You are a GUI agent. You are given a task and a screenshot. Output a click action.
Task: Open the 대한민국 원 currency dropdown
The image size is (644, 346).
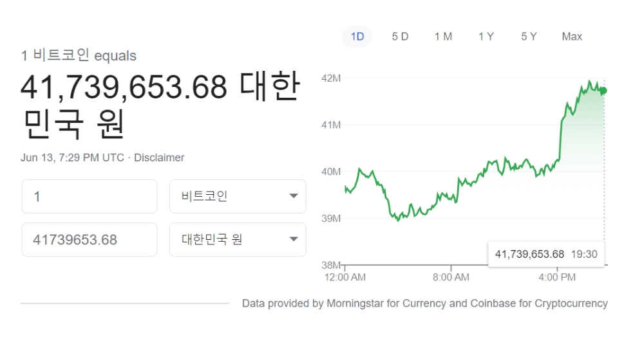click(x=238, y=239)
